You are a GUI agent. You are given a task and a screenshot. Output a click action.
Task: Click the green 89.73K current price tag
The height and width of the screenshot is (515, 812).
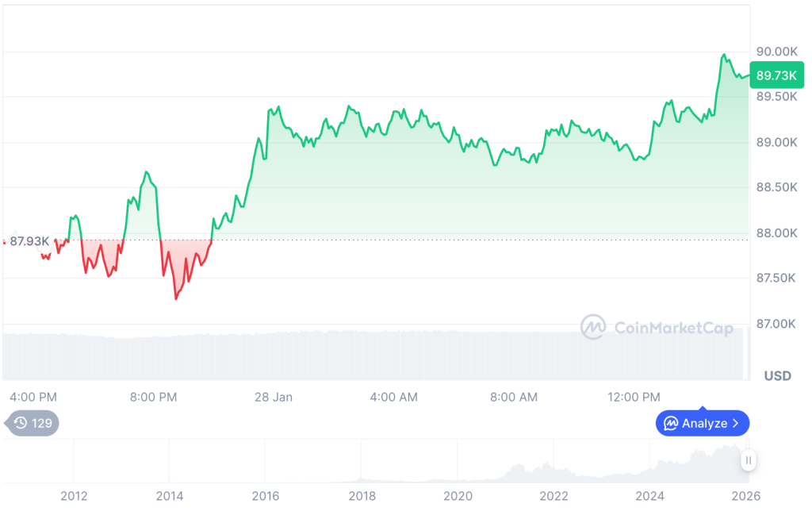point(776,75)
